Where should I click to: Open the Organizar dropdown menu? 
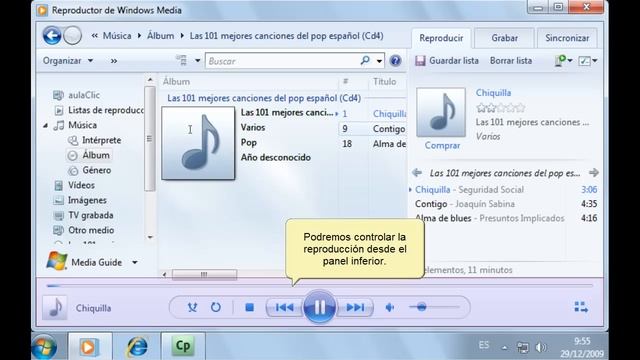(68, 61)
